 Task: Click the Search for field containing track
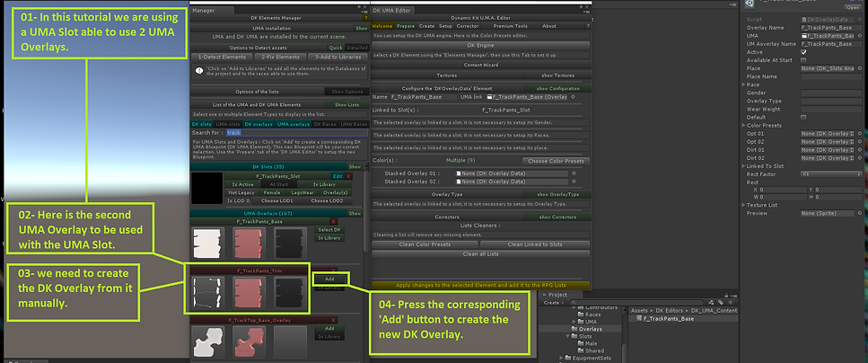297,133
